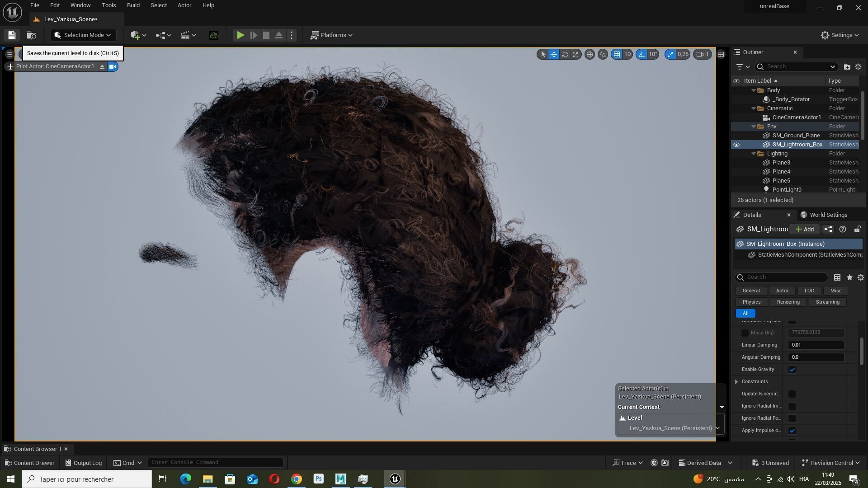Viewport: 868px width, 488px height.
Task: Toggle surface snapping in the viewport
Action: tap(603, 54)
